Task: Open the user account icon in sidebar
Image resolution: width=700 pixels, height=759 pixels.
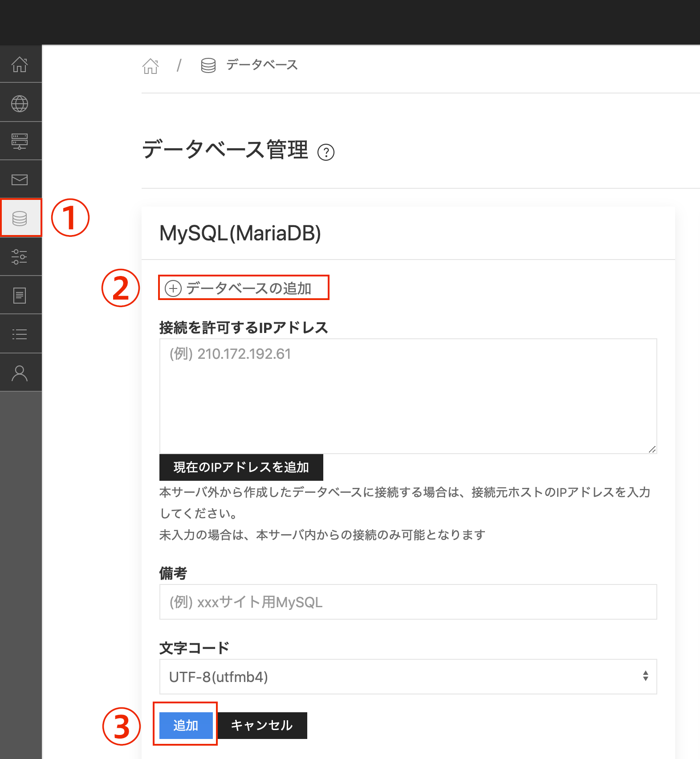Action: click(20, 373)
